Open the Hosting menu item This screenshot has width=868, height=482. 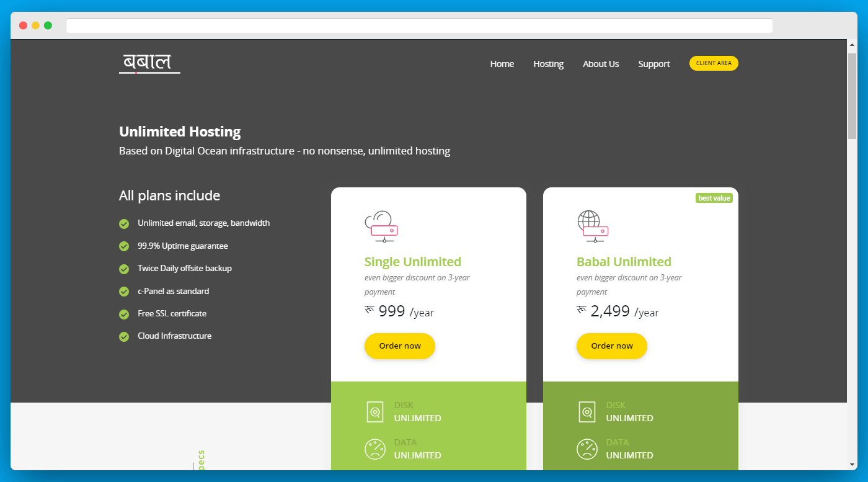548,64
